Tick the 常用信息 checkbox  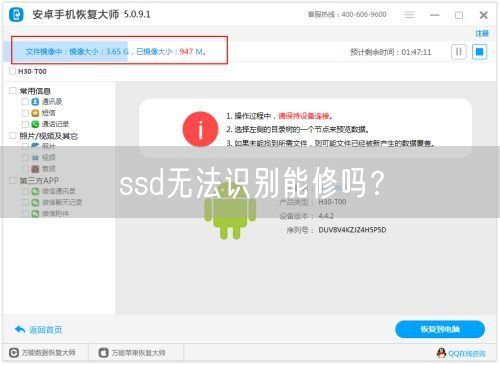13,91
